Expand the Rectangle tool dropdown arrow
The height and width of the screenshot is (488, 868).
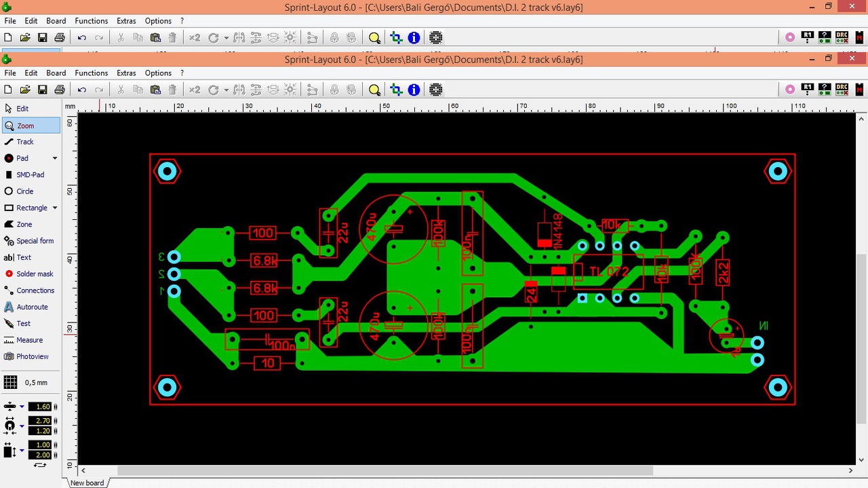tap(54, 208)
